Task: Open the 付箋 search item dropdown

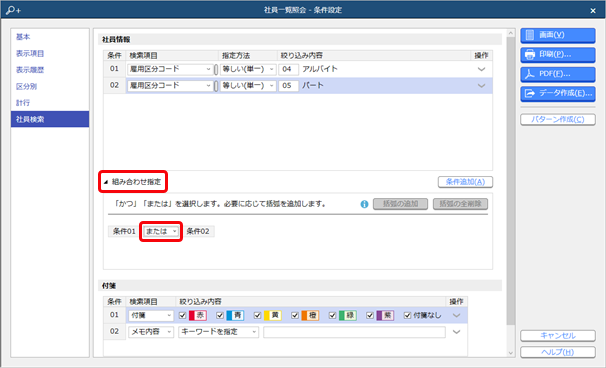Action: pos(151,315)
